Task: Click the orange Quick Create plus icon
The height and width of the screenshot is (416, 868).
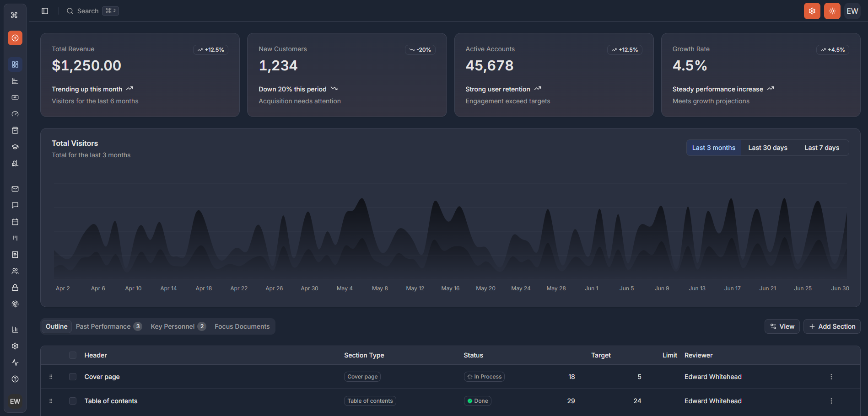Action: point(15,38)
